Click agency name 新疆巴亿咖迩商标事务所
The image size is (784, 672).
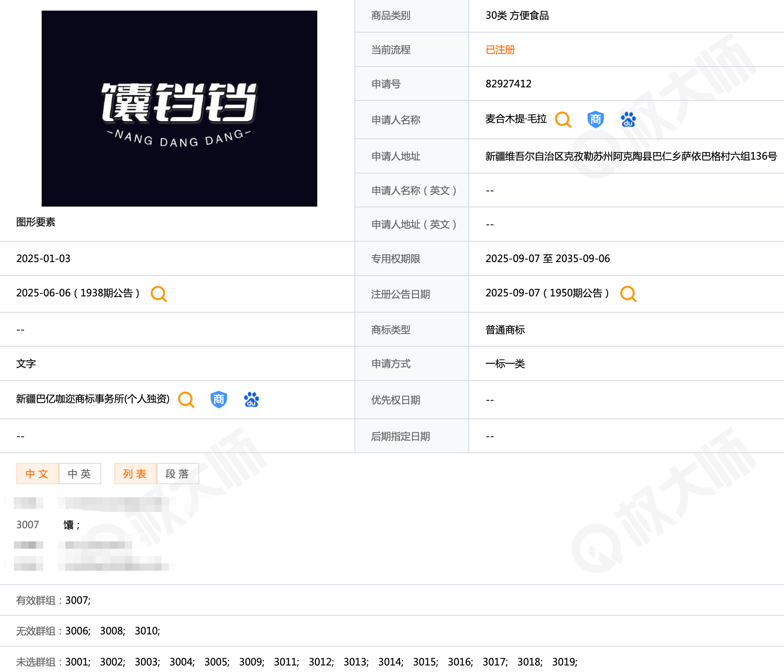[93, 399]
